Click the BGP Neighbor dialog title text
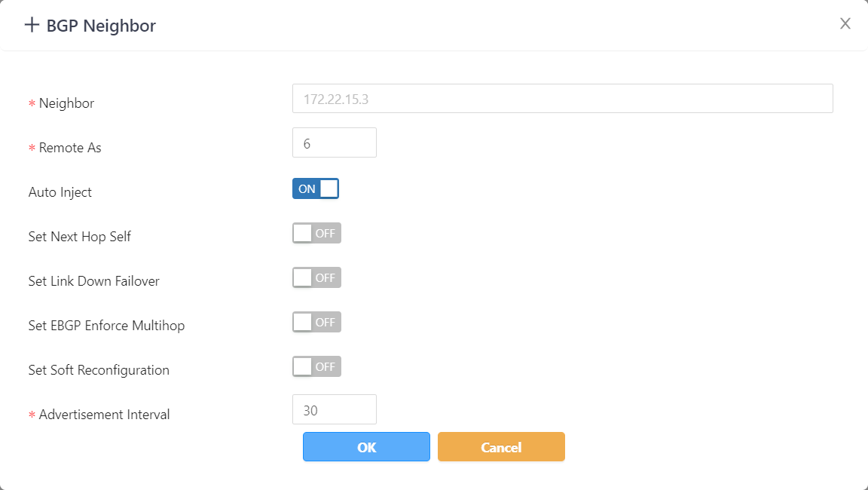This screenshot has height=490, width=868. (101, 26)
